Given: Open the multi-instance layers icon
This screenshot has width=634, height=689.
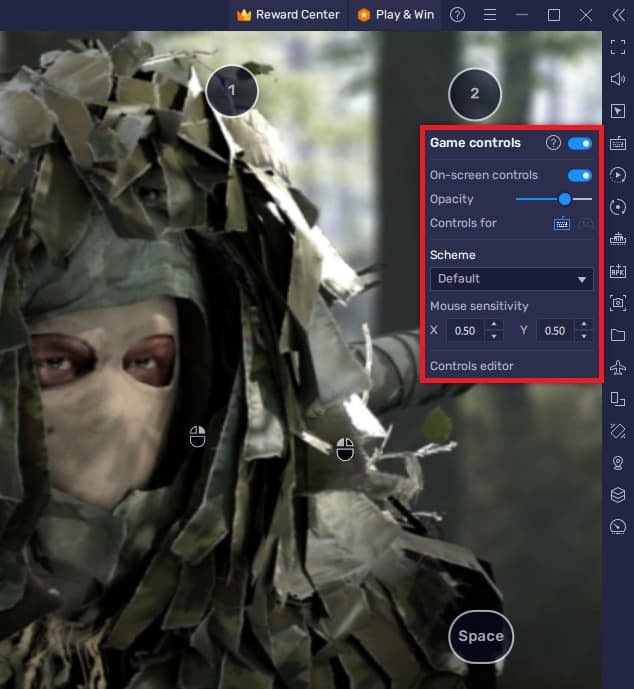Looking at the screenshot, I should pyautogui.click(x=617, y=495).
